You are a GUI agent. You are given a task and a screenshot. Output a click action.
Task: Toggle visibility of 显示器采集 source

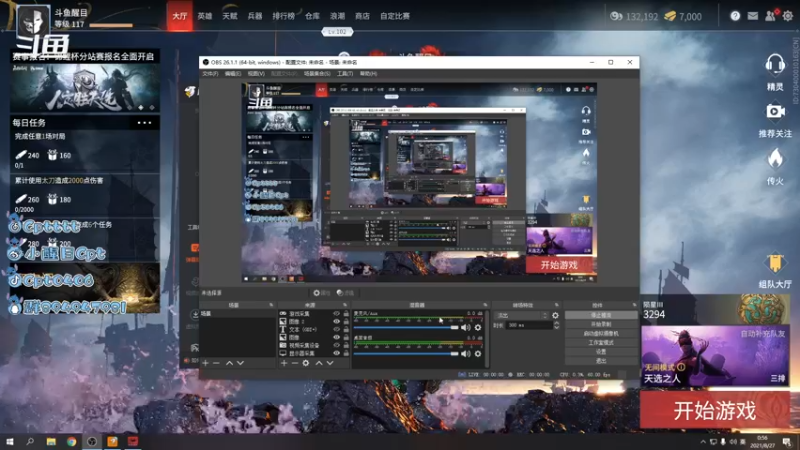tap(336, 353)
